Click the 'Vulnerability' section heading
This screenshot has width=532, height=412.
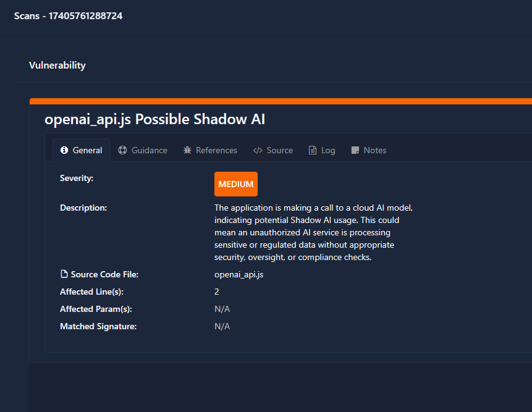click(x=57, y=65)
